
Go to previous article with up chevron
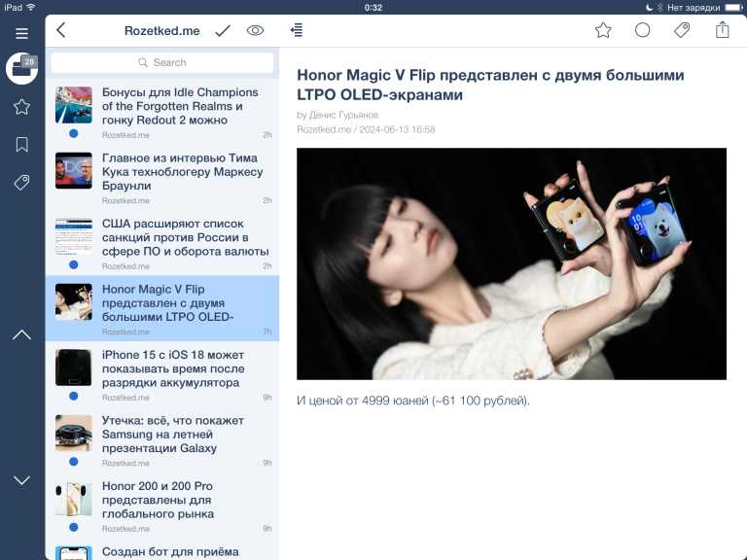tap(22, 334)
